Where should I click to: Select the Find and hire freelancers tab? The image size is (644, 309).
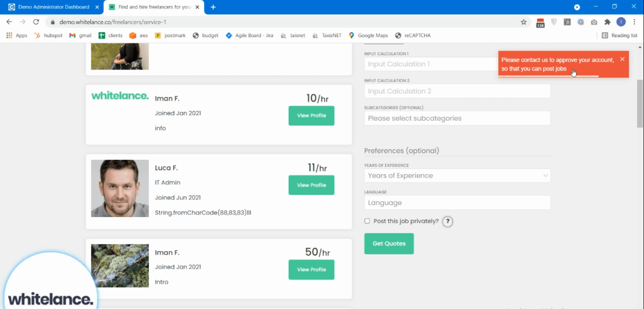[153, 7]
